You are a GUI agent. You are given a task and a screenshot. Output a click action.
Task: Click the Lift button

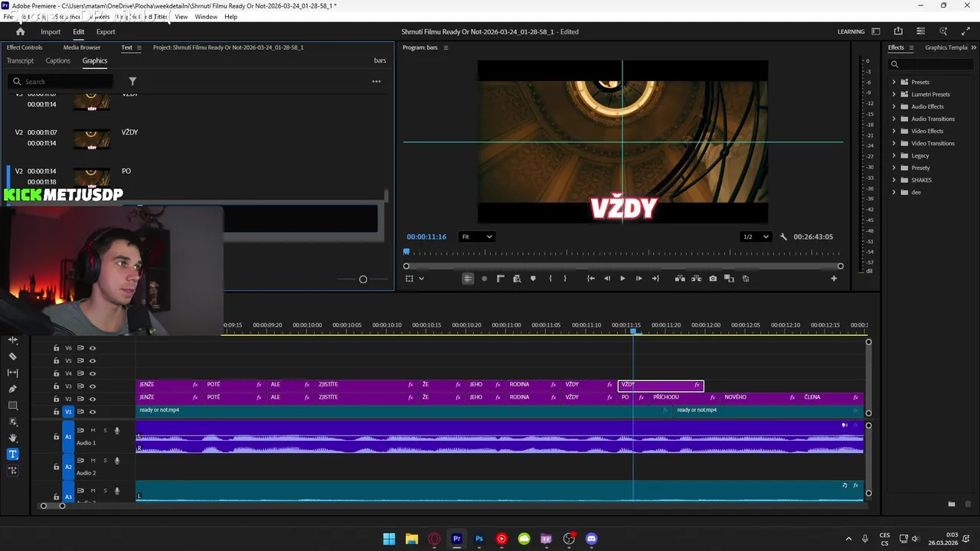680,279
